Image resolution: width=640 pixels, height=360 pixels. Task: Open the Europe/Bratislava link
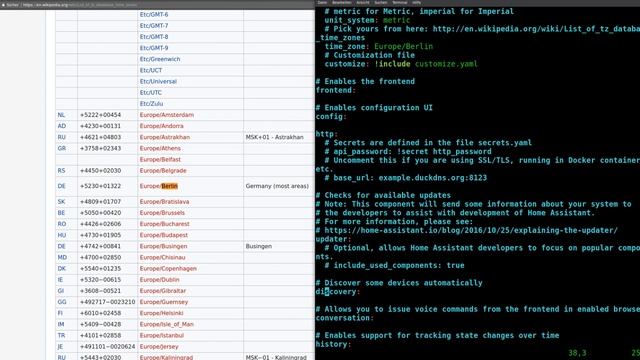[164, 202]
